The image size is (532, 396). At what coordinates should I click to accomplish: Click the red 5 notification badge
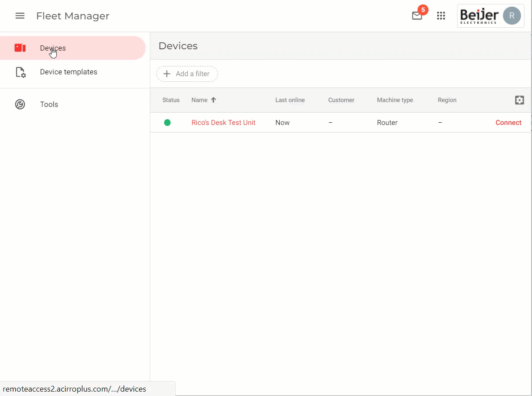pos(423,10)
